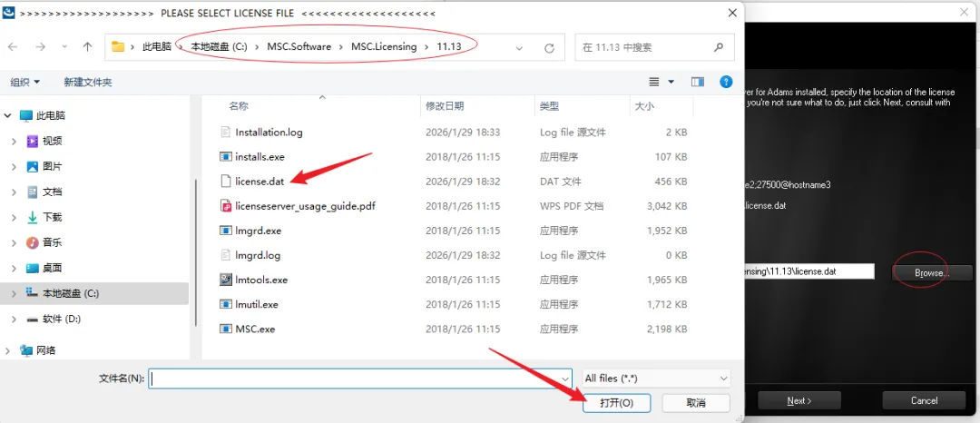Viewport: 980px width, 423px height.
Task: Select MSC.exe file icon
Action: point(226,329)
